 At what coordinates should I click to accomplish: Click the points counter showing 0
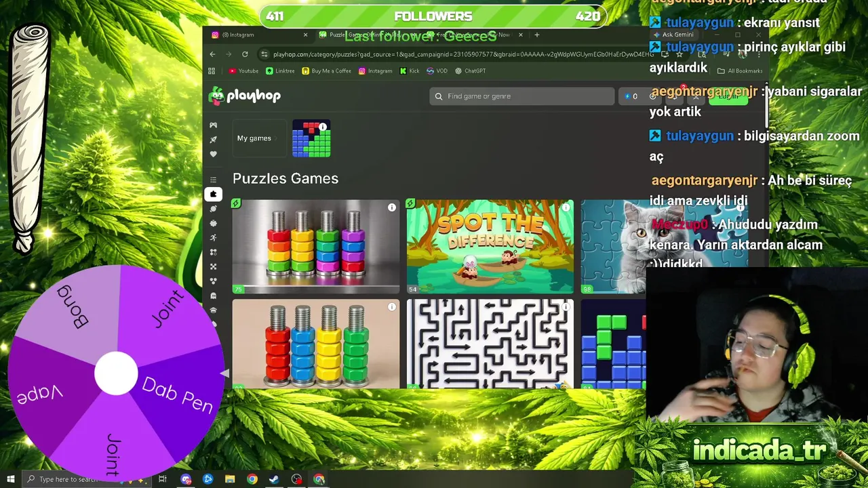(x=631, y=96)
